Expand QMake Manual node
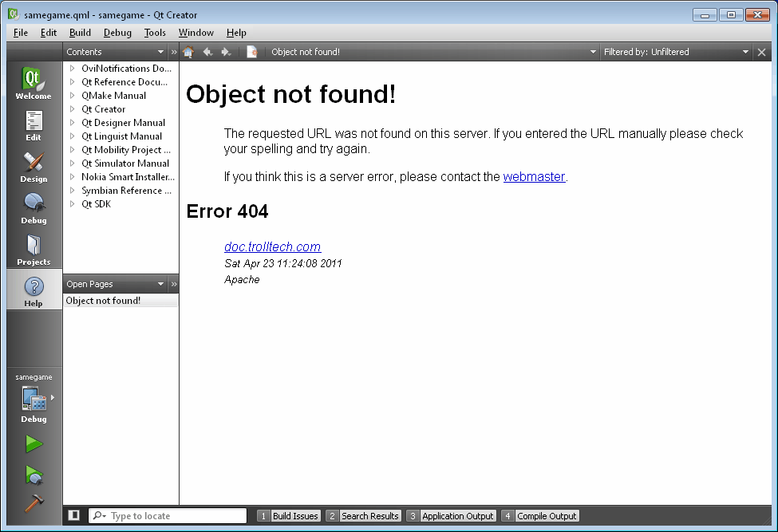778x532 pixels. point(72,95)
